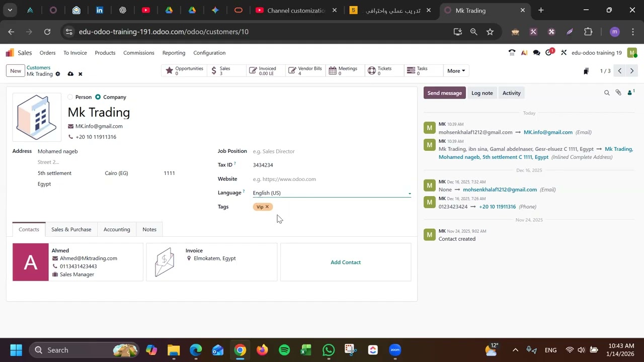
Task: Click the debug tools wrench icon
Action: coord(563,53)
